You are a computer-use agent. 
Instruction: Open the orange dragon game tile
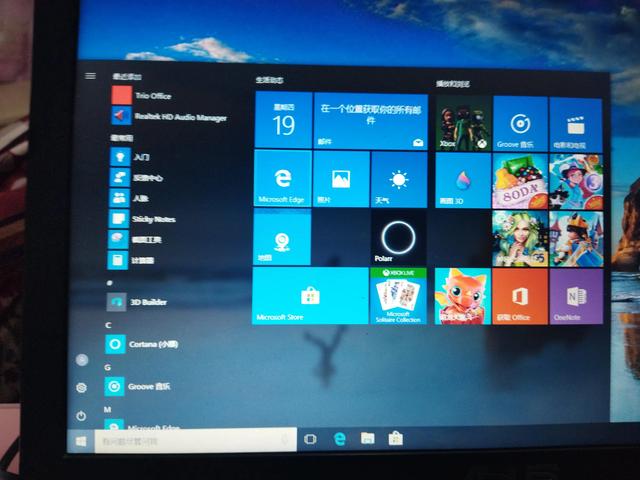pos(462,296)
